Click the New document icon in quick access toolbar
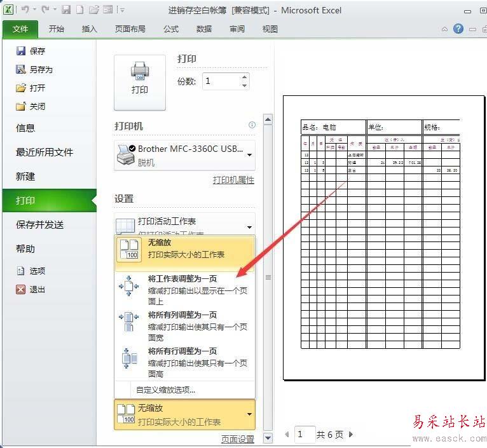 click(x=80, y=10)
